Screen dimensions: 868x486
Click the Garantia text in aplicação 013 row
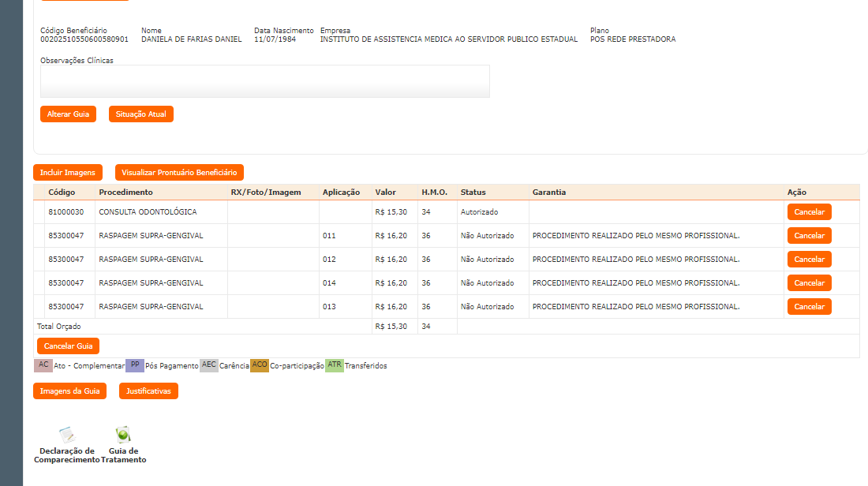point(636,307)
